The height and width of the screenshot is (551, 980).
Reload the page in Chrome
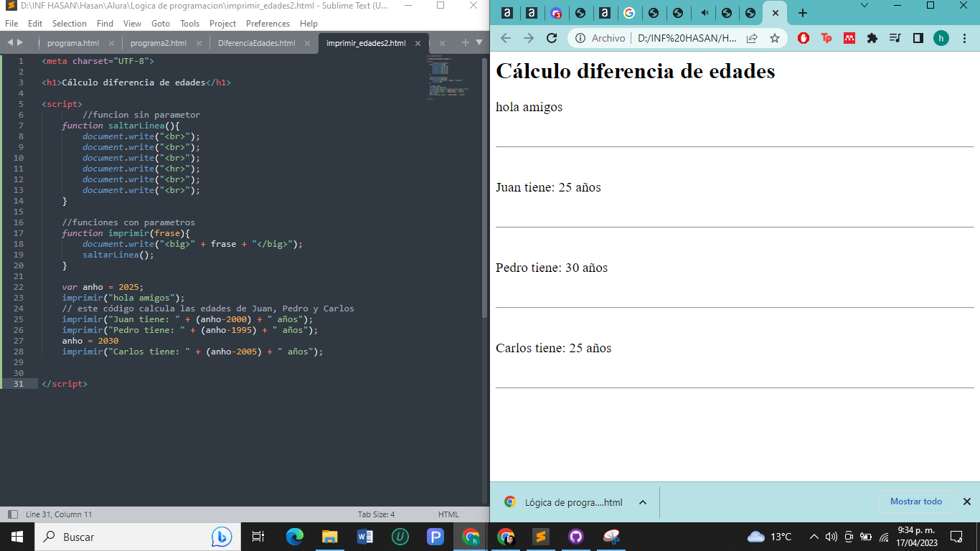tap(552, 38)
